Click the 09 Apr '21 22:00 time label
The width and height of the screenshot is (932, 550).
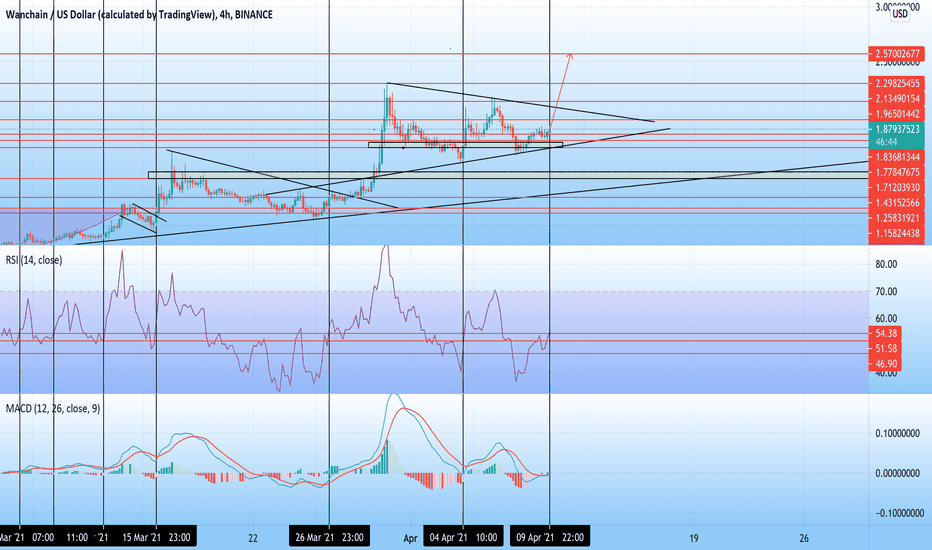pos(550,538)
